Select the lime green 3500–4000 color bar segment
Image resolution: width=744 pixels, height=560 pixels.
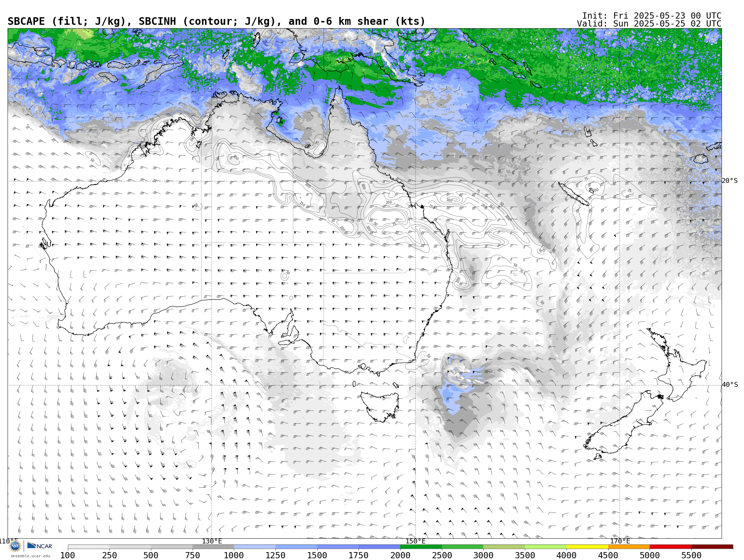point(546,547)
